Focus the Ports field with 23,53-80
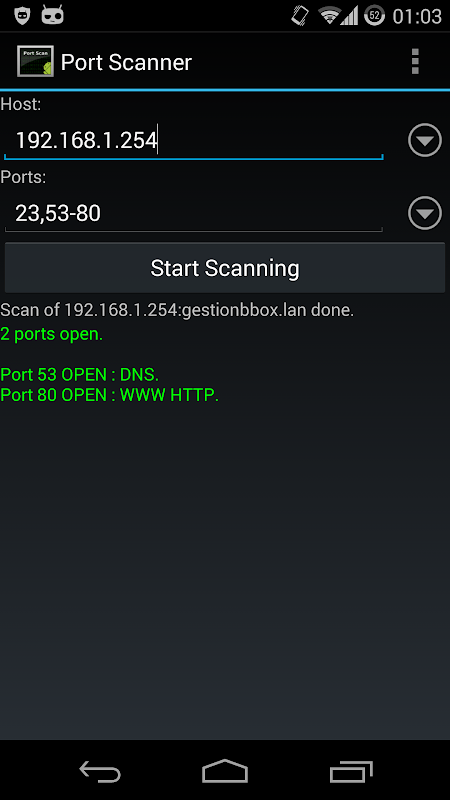450x800 pixels. (x=194, y=213)
